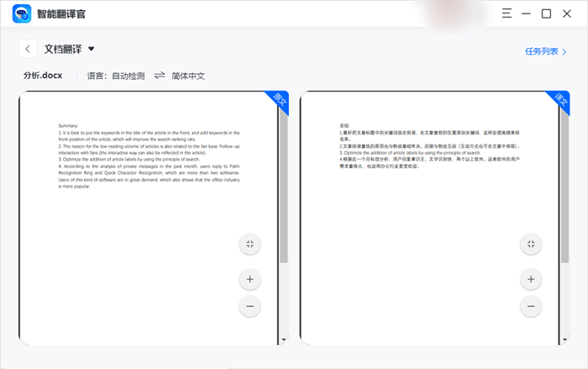Screen dimensions: 588x369
Task: Click scroll-down arrow of original document pane
Action: (x=284, y=340)
